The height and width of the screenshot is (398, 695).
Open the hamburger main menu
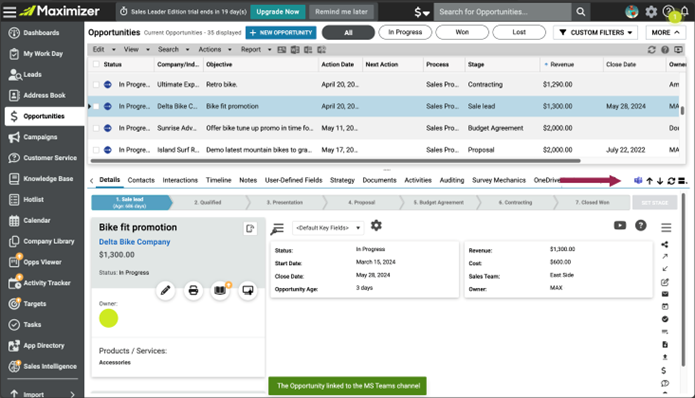(9, 12)
